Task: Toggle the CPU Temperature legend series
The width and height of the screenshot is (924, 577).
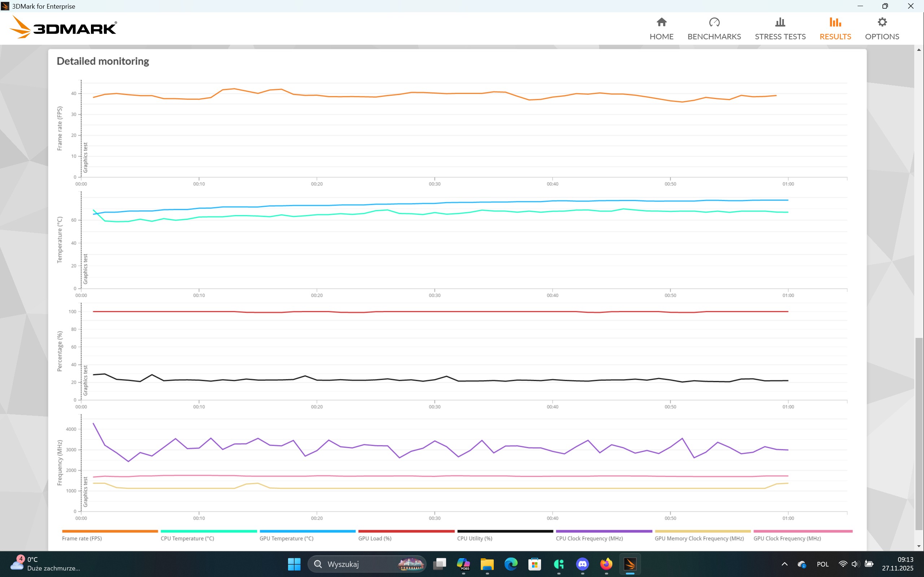Action: (x=187, y=538)
